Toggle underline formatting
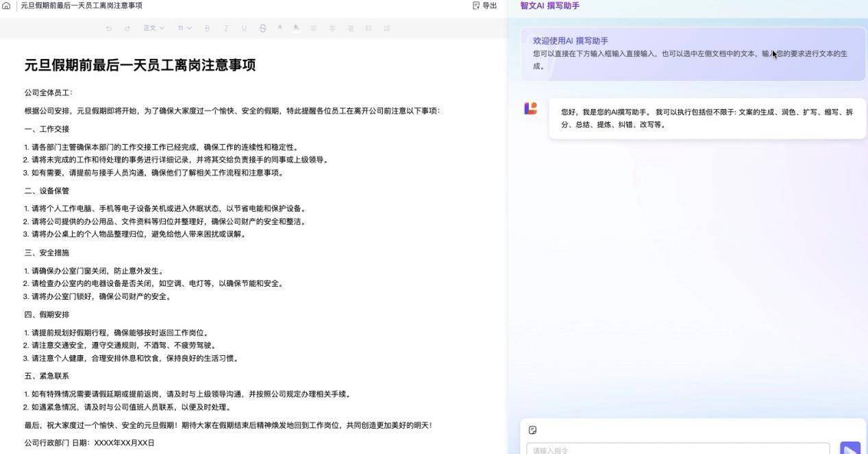868x454 pixels. [244, 28]
